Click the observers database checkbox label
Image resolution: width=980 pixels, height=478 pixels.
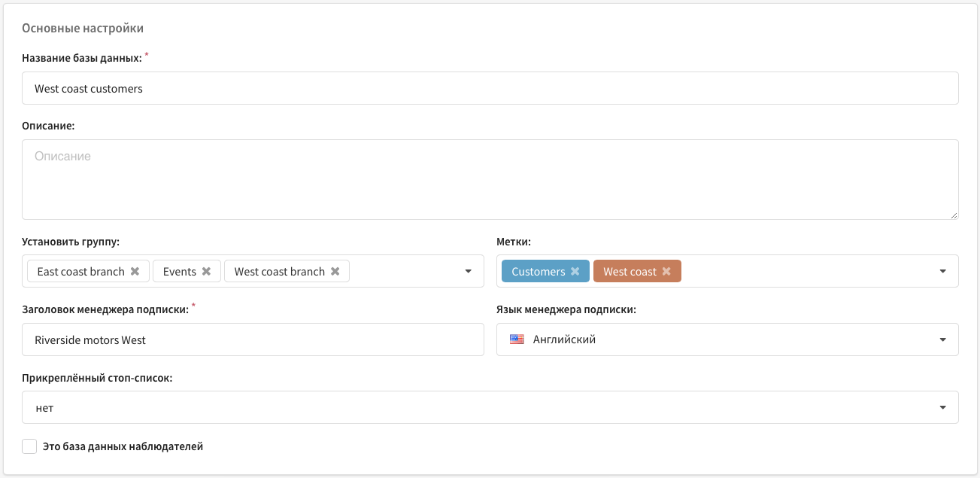(x=123, y=446)
